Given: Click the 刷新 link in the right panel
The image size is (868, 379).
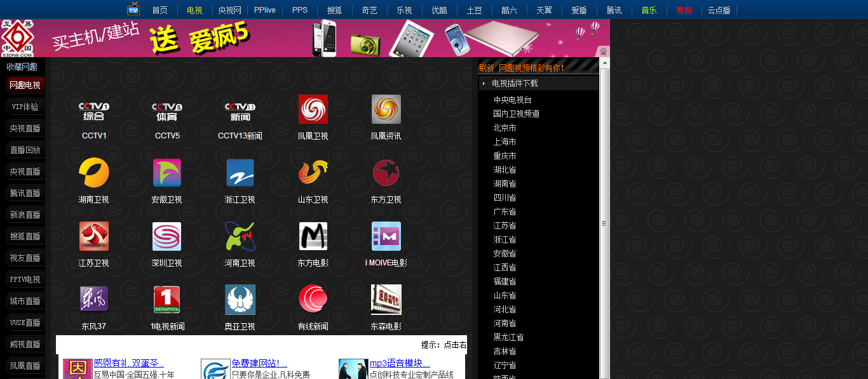Looking at the screenshot, I should tap(486, 68).
